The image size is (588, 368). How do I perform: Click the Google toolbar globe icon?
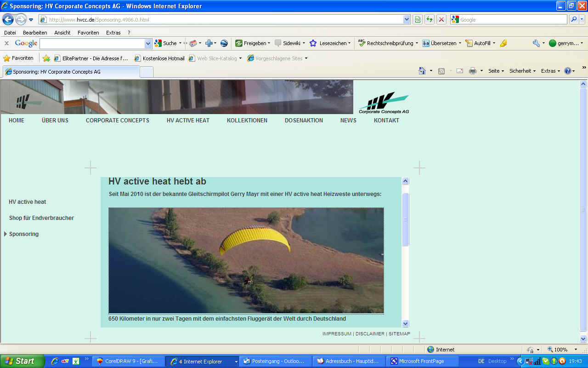(224, 43)
